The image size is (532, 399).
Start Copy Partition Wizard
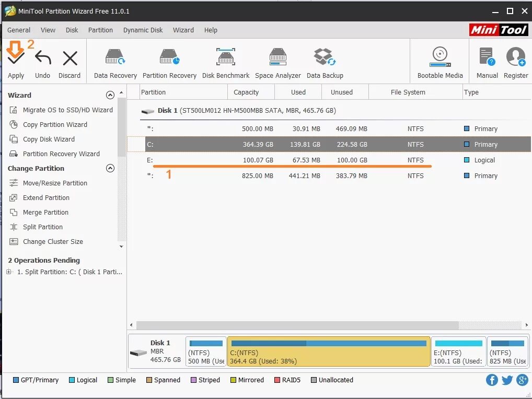tap(48, 124)
